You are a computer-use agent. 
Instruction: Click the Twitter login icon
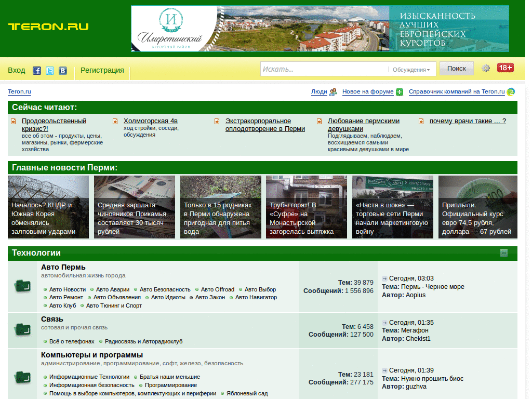click(x=50, y=71)
